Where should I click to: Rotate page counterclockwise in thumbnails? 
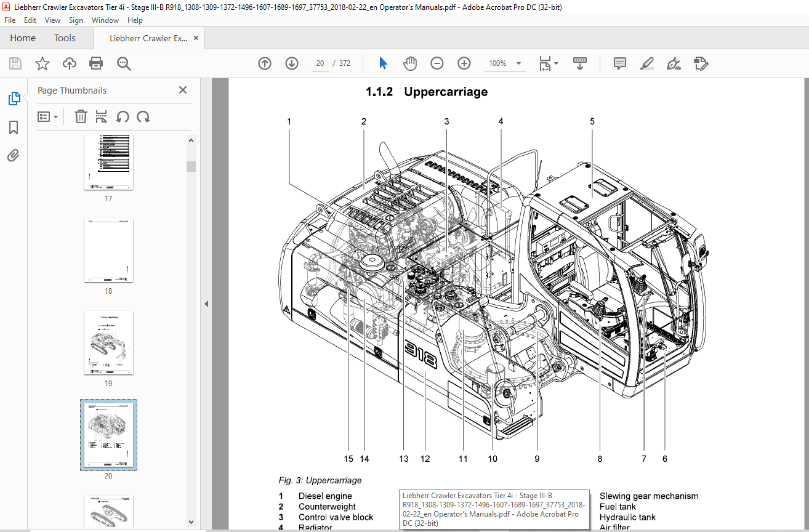(x=123, y=116)
